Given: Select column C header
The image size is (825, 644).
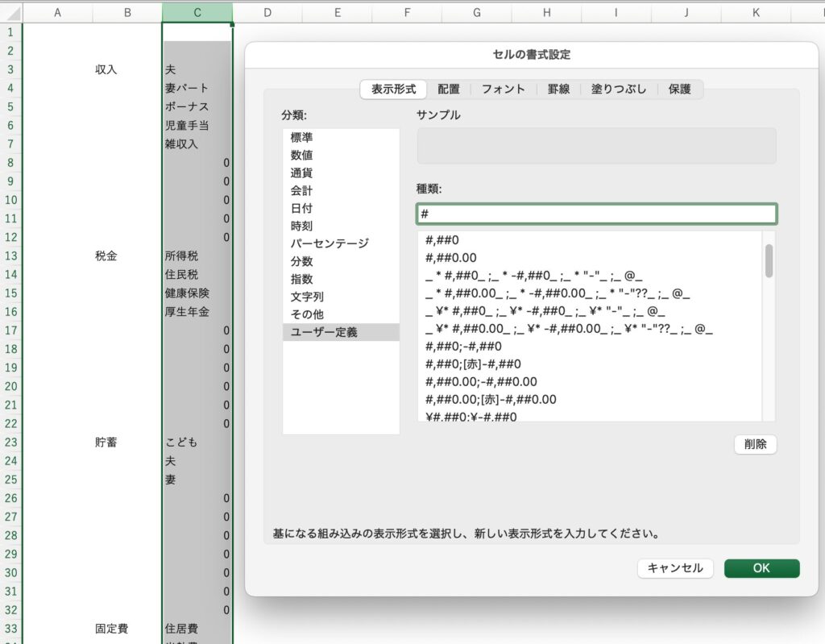Looking at the screenshot, I should pos(197,12).
